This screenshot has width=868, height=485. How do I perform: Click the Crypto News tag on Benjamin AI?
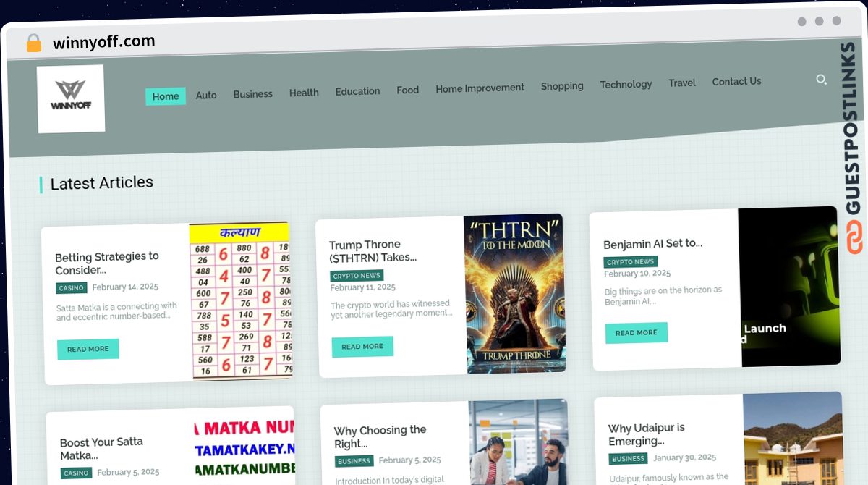click(631, 262)
